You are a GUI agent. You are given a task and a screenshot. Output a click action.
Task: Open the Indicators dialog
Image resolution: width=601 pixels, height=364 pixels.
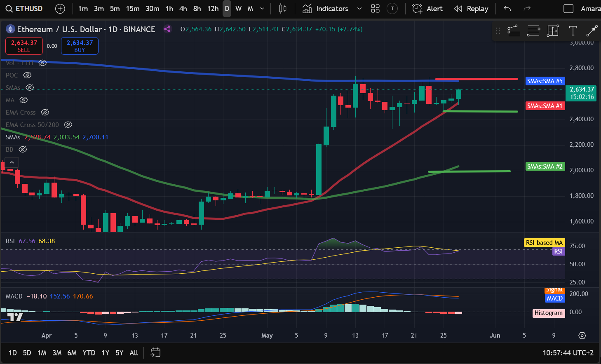point(325,9)
